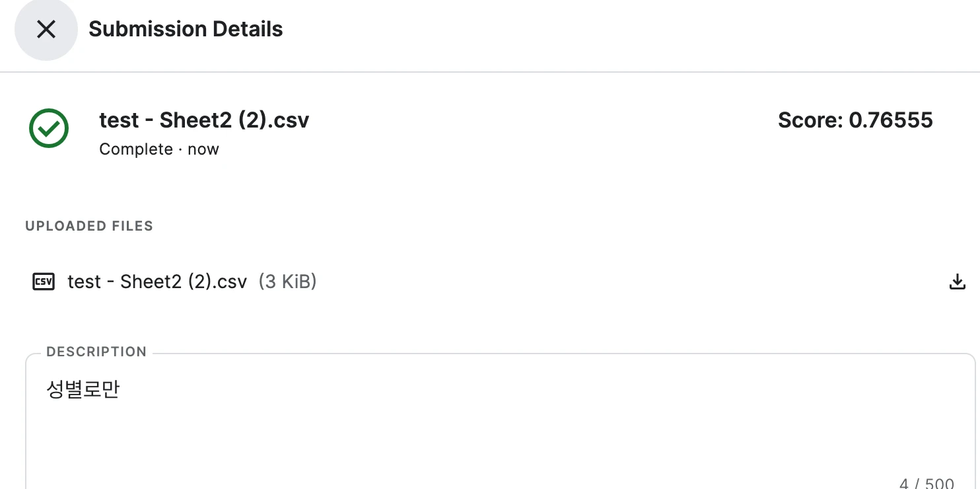This screenshot has height=489, width=980.
Task: Click the 4 / 500 character counter
Action: click(927, 484)
